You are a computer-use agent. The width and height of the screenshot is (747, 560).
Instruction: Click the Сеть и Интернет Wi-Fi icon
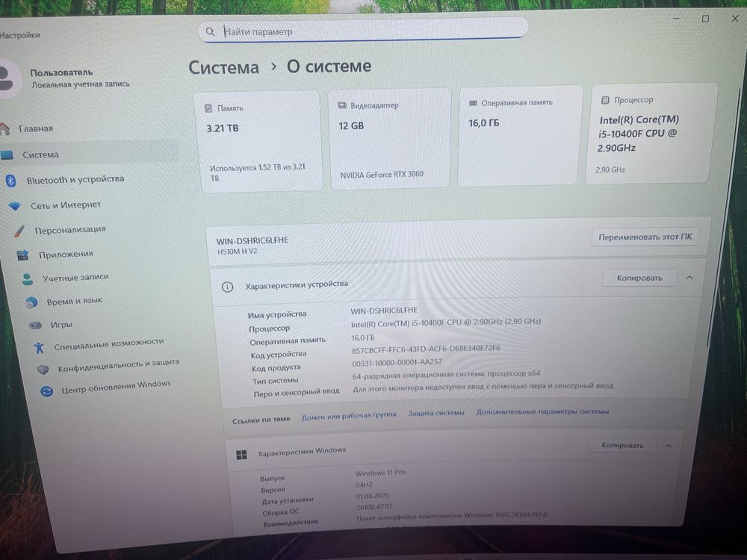point(15,206)
